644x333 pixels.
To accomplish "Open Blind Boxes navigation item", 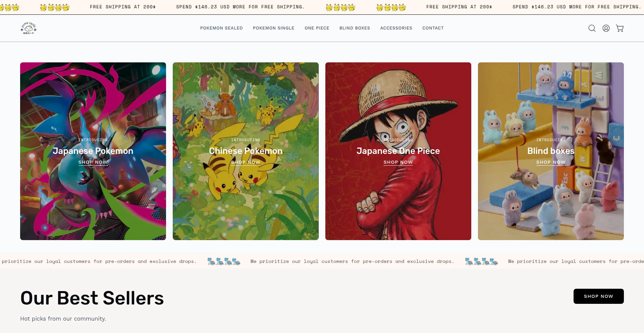I will 355,28.
